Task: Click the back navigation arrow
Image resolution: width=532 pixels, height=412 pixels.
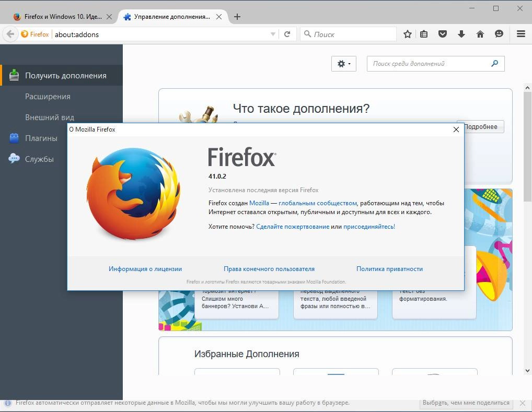Action: click(x=10, y=34)
